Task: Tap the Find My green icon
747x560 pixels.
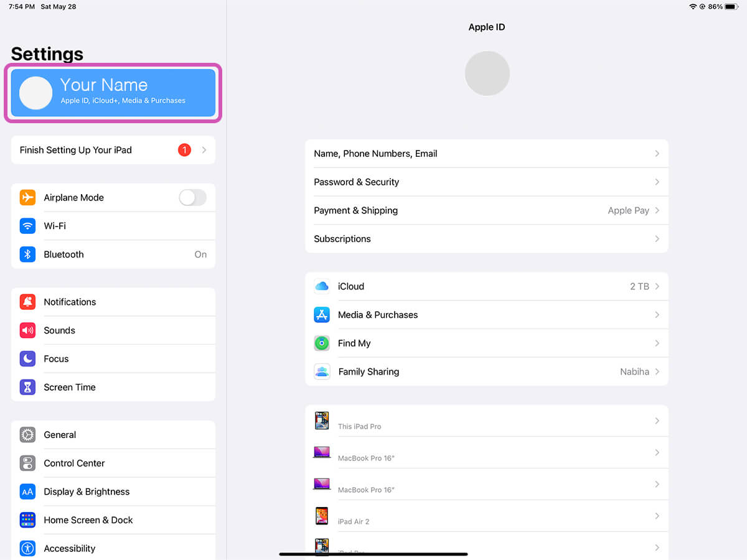Action: pos(321,343)
